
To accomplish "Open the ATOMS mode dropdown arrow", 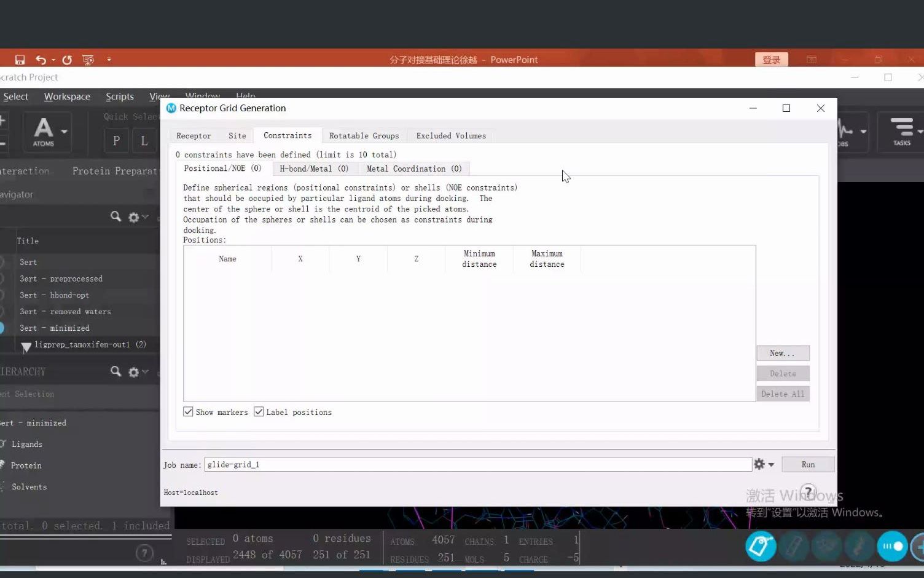I will tap(64, 132).
